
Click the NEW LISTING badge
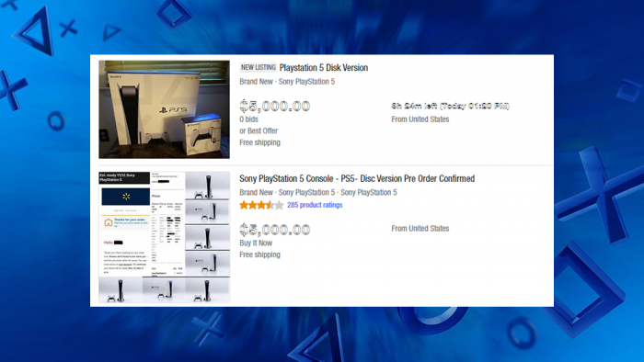(258, 67)
